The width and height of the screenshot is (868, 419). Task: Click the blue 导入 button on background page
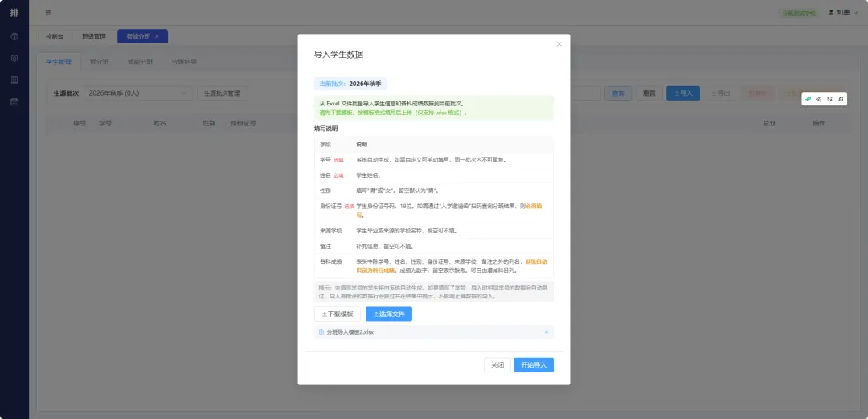(683, 93)
